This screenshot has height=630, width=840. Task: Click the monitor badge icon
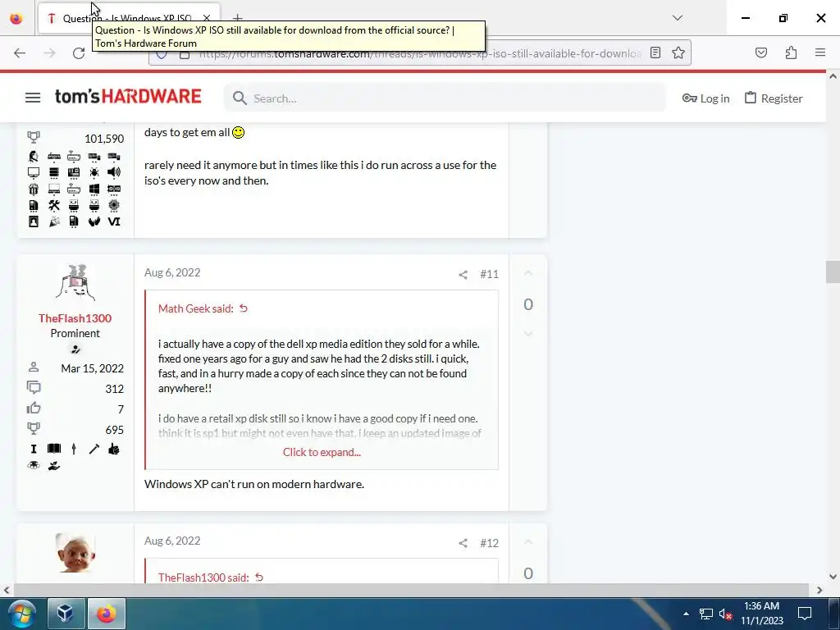[33, 172]
